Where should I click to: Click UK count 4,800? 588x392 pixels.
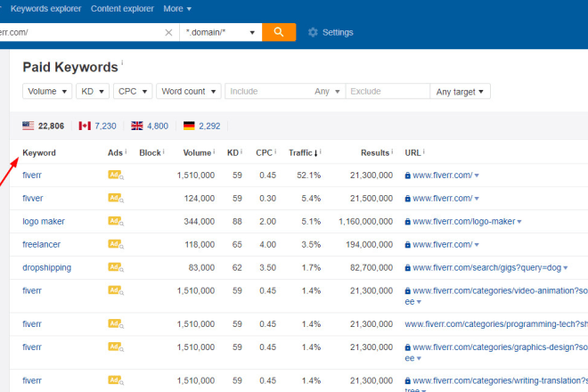[158, 126]
